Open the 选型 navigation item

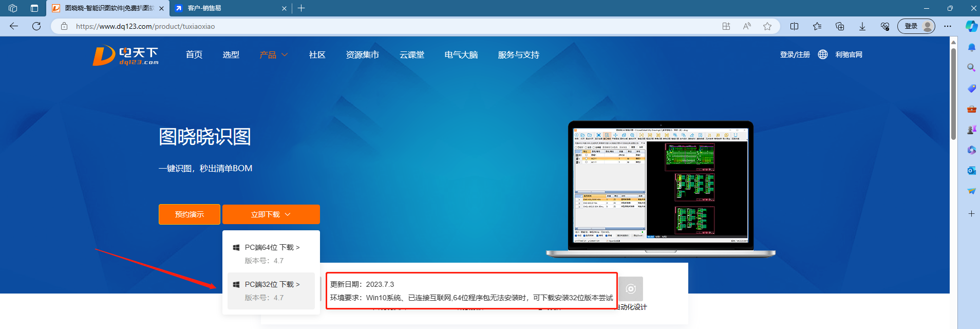[231, 55]
